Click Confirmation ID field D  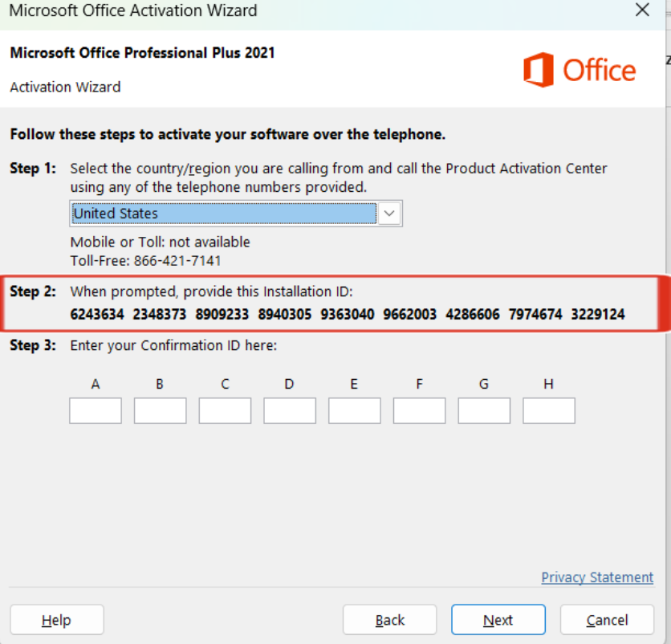coord(290,410)
